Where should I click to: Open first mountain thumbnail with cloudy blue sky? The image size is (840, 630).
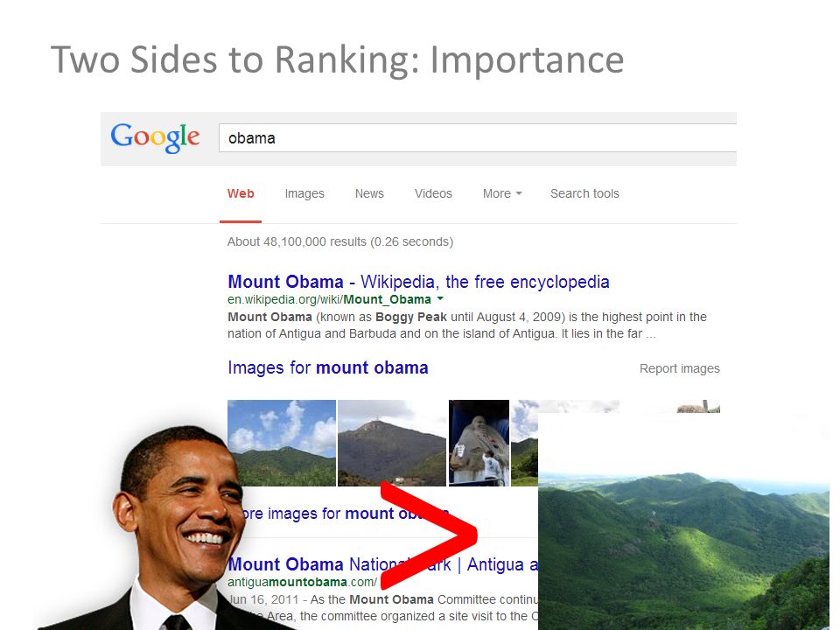tap(282, 443)
